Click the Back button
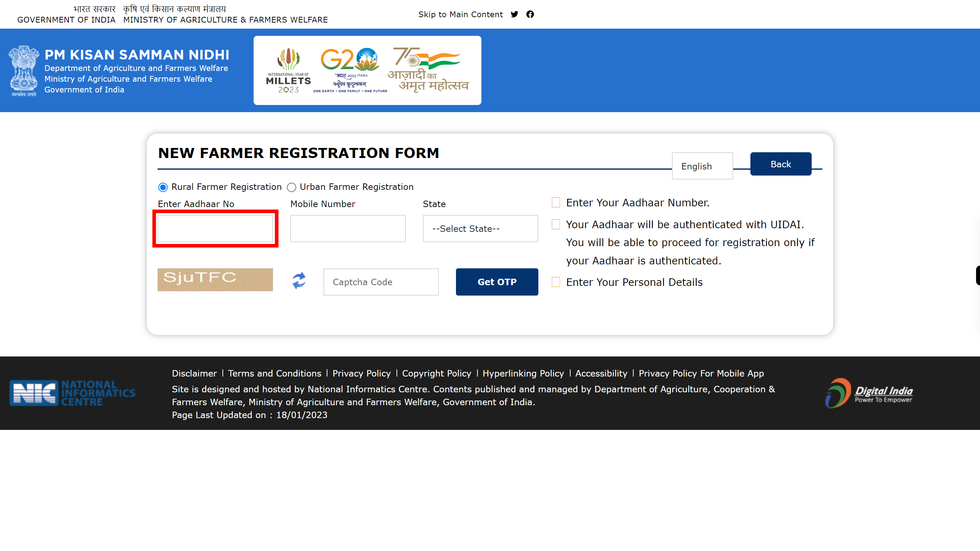980x551 pixels. coord(781,164)
